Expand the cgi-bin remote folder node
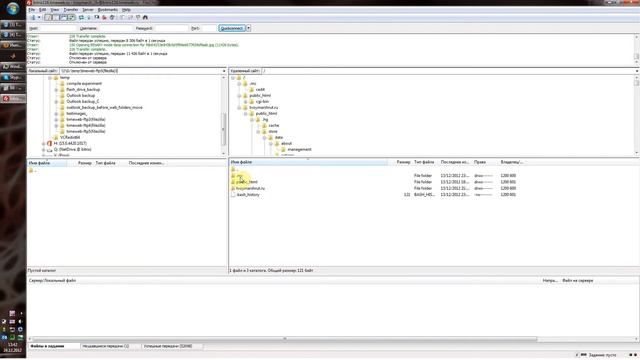The image size is (640, 360). click(246, 102)
